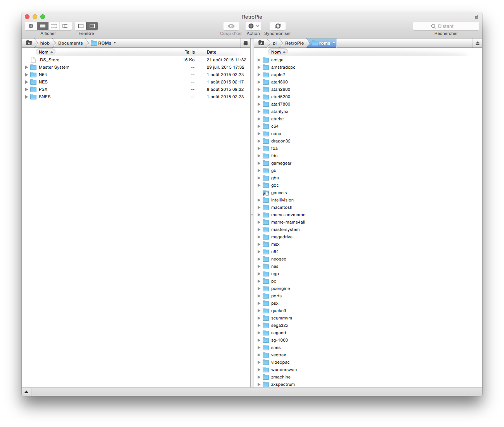Select single-pane window layout

81,26
